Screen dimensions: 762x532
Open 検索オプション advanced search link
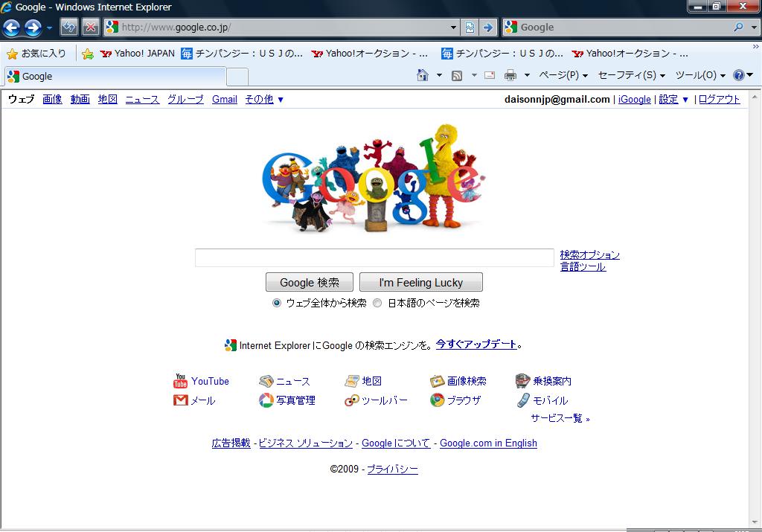point(589,254)
